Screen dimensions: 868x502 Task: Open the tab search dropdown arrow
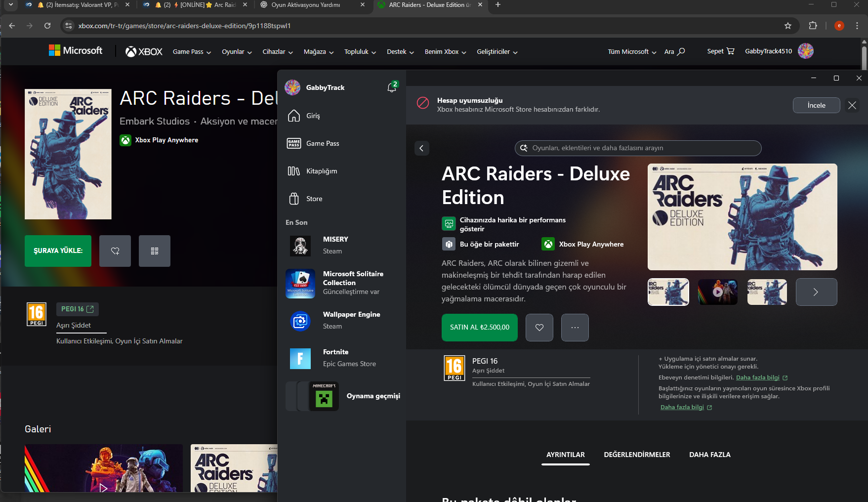tap(10, 5)
